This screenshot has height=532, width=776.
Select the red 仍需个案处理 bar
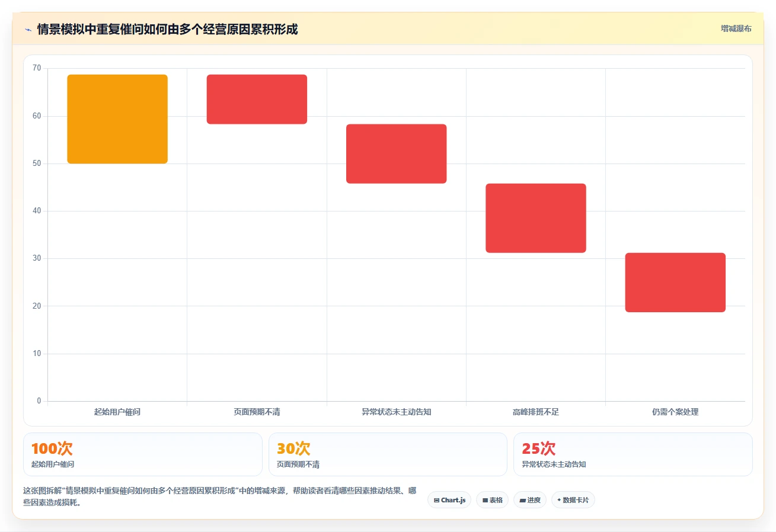coord(675,283)
